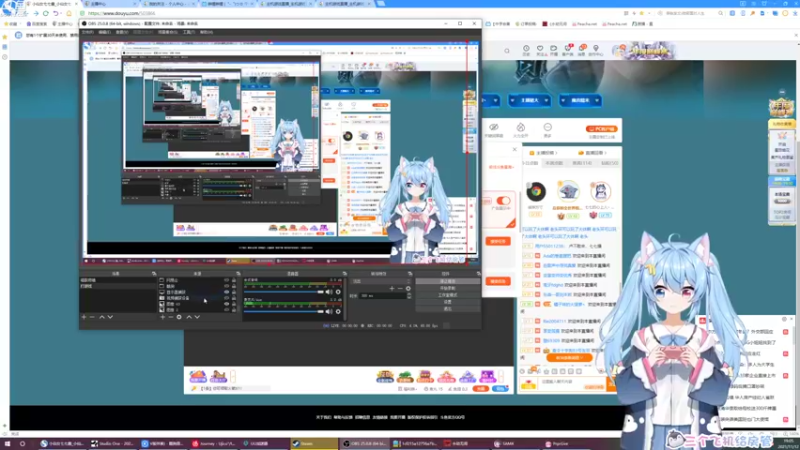
Task: Open Windows Start menu
Action: [7, 444]
